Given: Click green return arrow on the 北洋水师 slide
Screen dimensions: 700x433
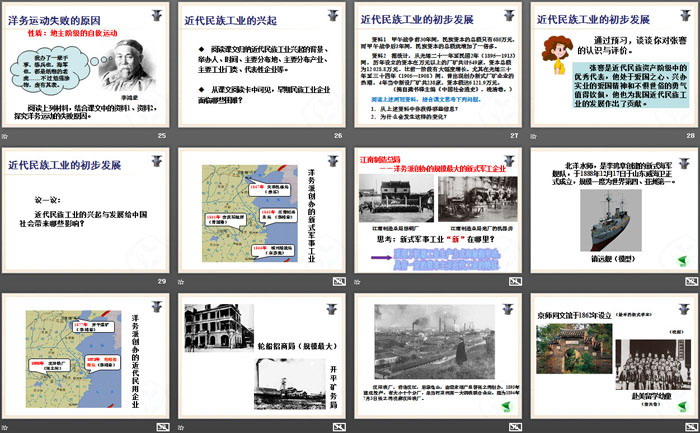Looking at the screenshot, I should tap(682, 261).
